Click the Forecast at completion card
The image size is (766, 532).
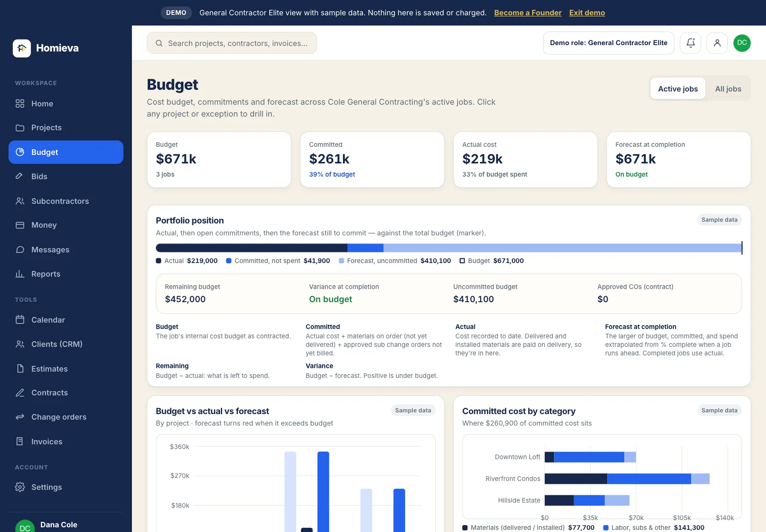pyautogui.click(x=679, y=160)
